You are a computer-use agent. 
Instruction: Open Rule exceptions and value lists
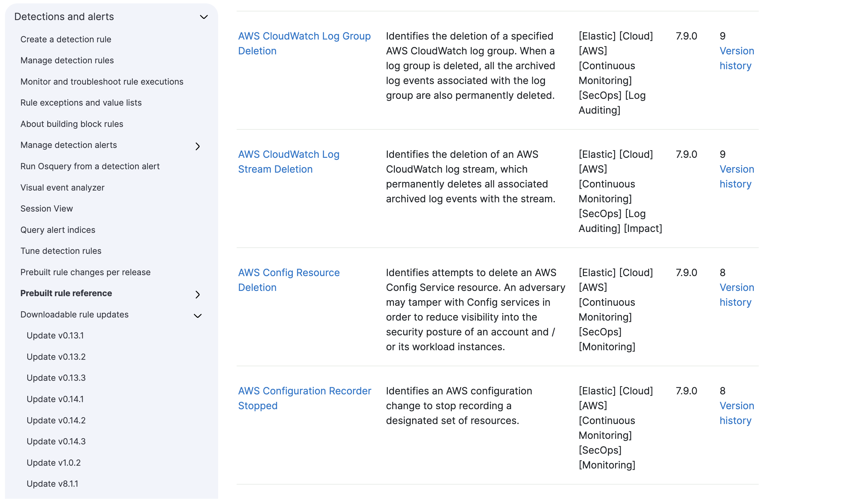[x=81, y=103]
